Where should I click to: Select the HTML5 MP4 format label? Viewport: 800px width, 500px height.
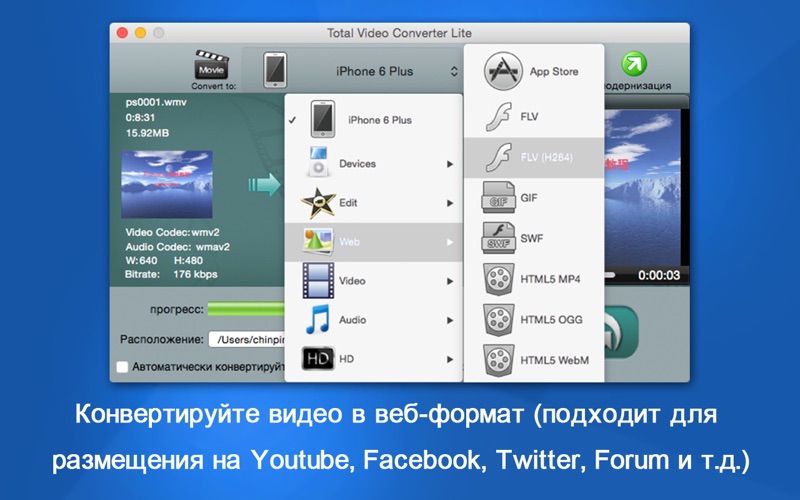point(550,279)
